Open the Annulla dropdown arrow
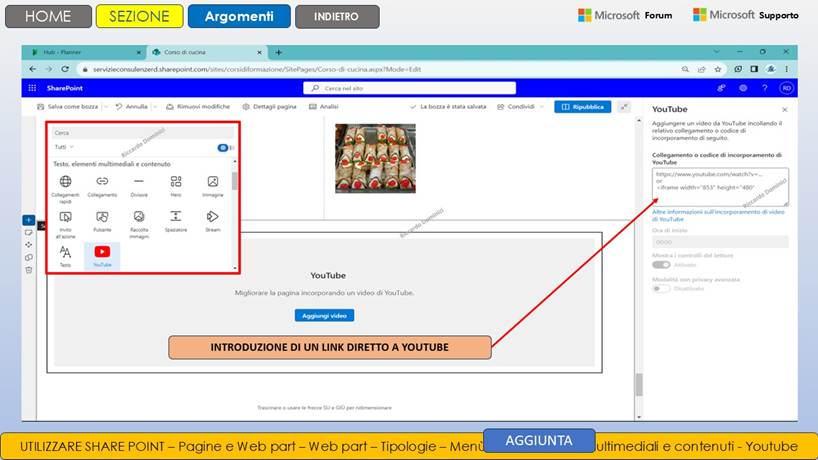This screenshot has height=460, width=818. (x=155, y=106)
